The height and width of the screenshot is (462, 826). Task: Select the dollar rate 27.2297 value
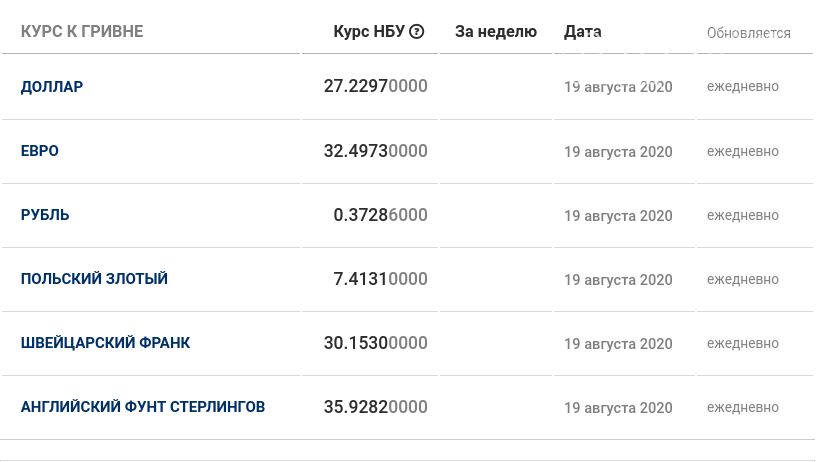pos(376,86)
